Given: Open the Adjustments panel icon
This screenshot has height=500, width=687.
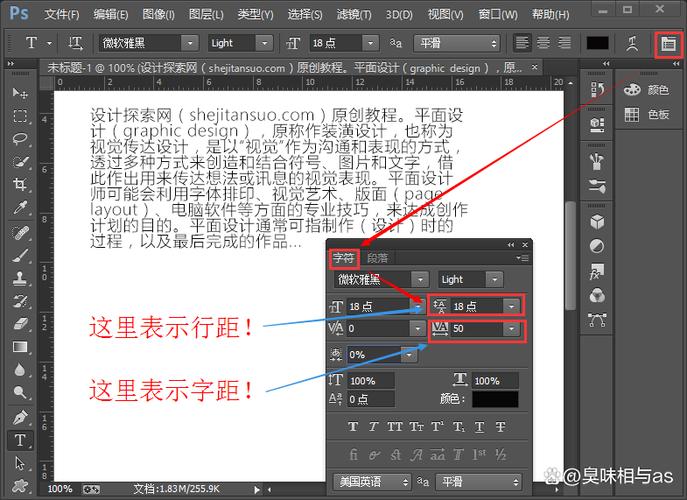Looking at the screenshot, I should pos(597,246).
